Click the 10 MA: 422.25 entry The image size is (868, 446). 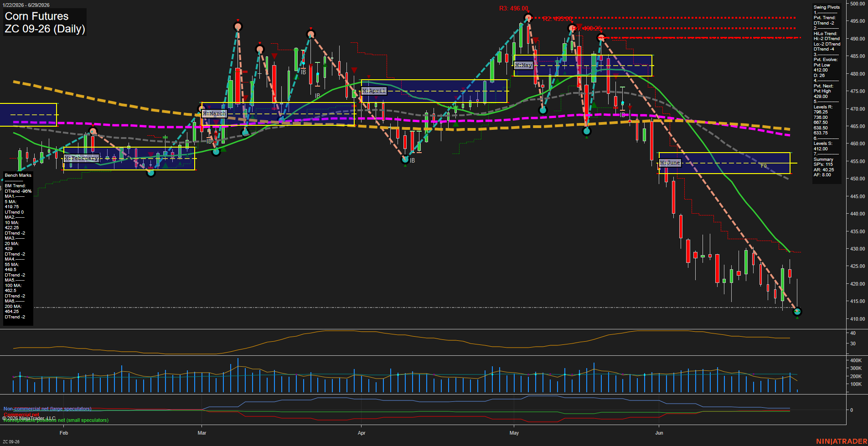(x=12, y=225)
